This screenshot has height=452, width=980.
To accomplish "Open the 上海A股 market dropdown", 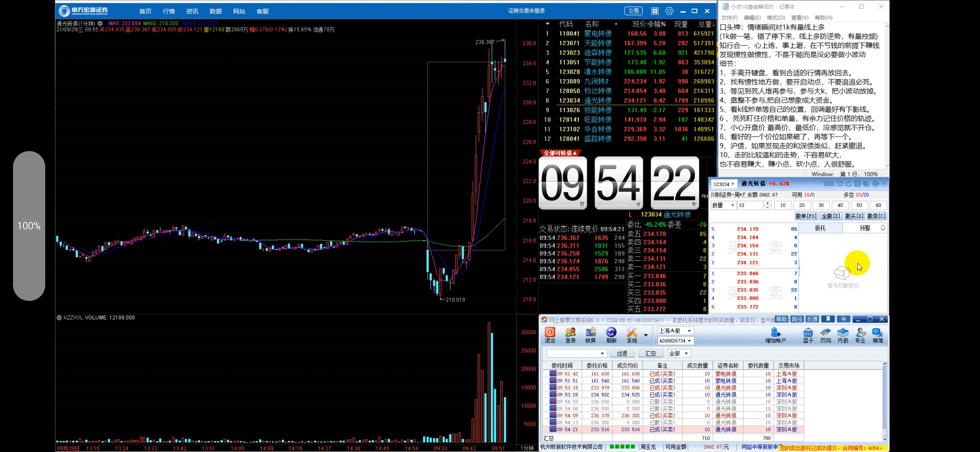I will [675, 331].
